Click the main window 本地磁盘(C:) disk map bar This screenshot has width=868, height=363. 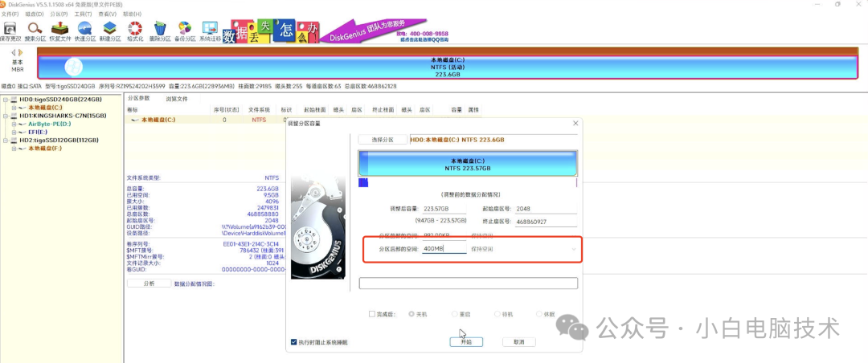pos(448,67)
